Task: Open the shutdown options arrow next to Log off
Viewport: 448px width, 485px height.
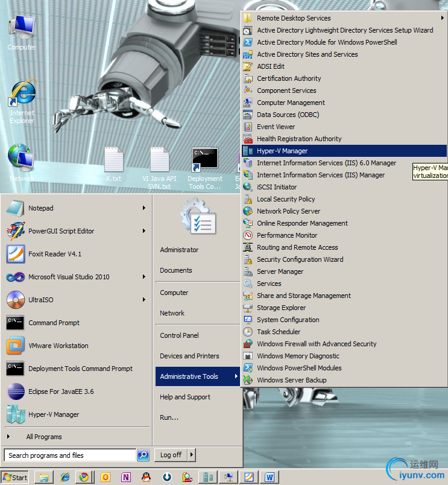Action: coord(192,455)
